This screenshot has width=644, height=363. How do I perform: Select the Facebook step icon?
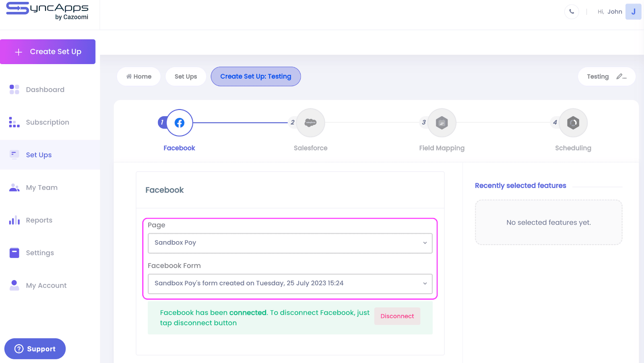pos(180,123)
